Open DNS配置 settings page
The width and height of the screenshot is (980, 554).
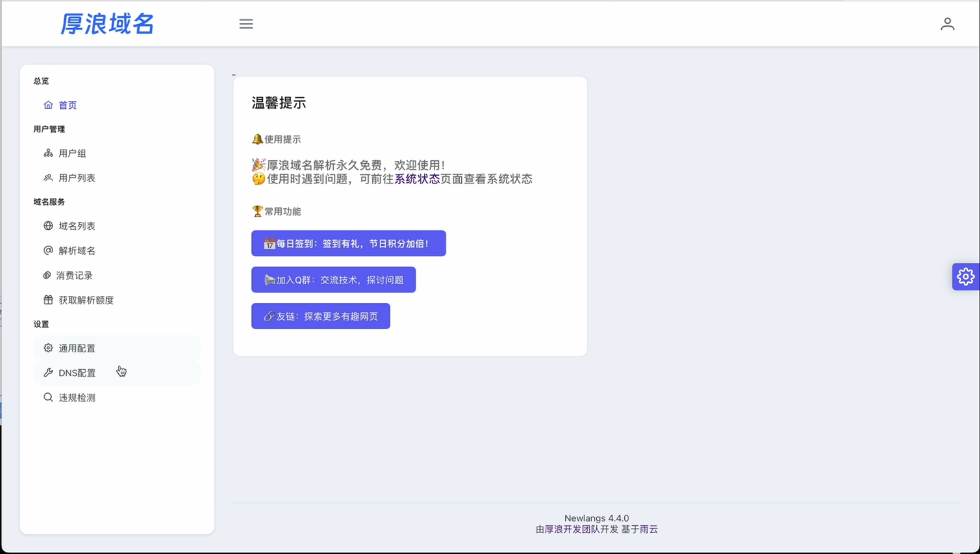[x=117, y=373]
